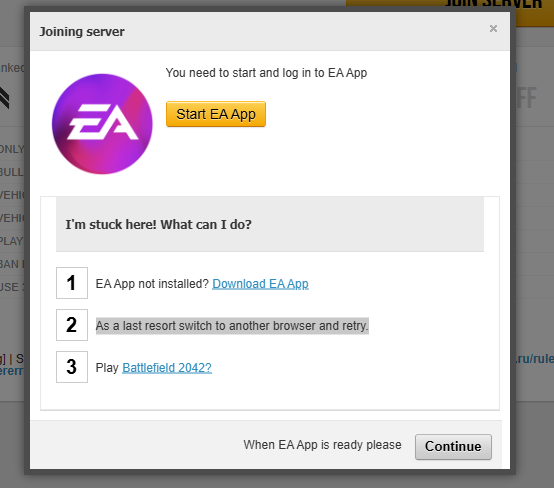Open the Download EA App link

tap(260, 284)
